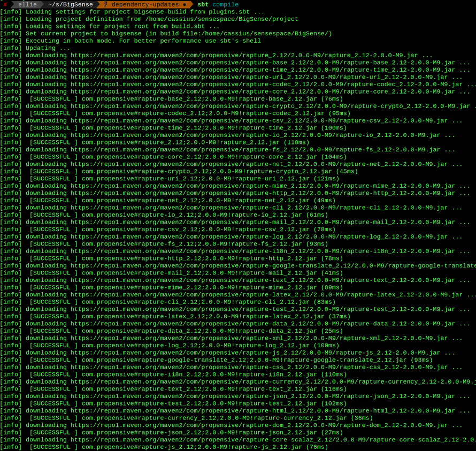This screenshot has height=451, width=476.
Task: Open the rapture-base jar download URL
Action: (263, 63)
